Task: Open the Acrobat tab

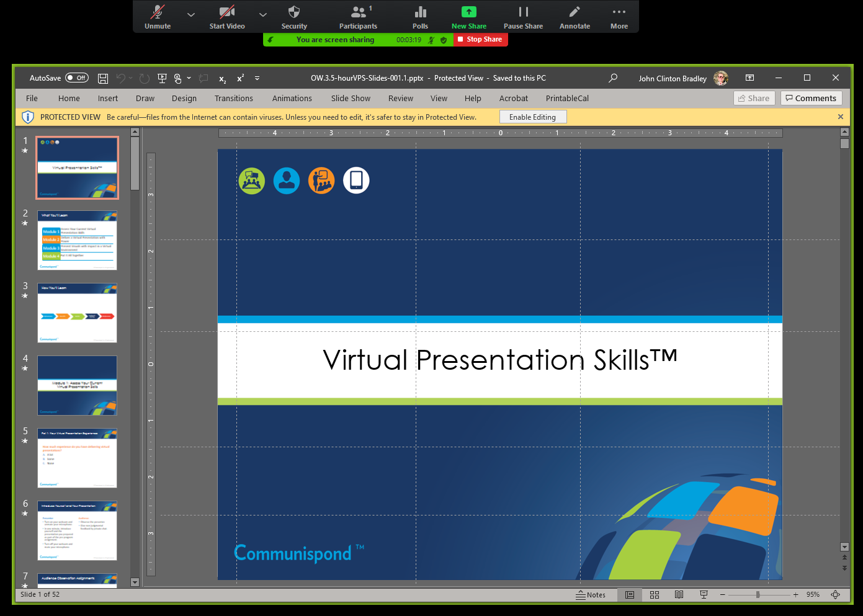Action: (x=514, y=99)
